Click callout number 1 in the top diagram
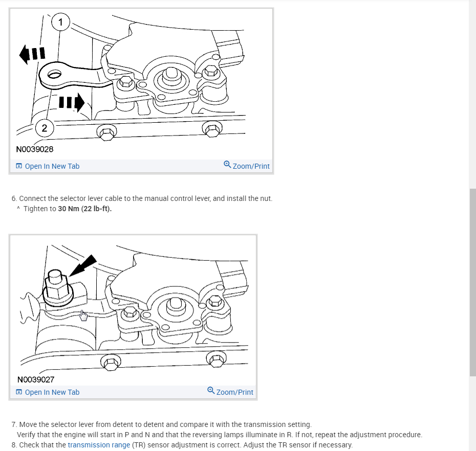Viewport: 476px width, 451px height. coord(60,22)
